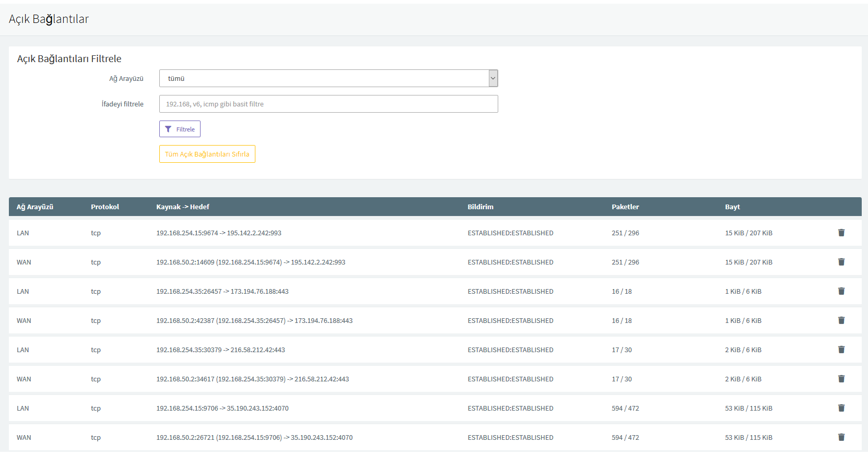Click the Açık Bağlantılar page title
This screenshot has height=456, width=868.
49,19
